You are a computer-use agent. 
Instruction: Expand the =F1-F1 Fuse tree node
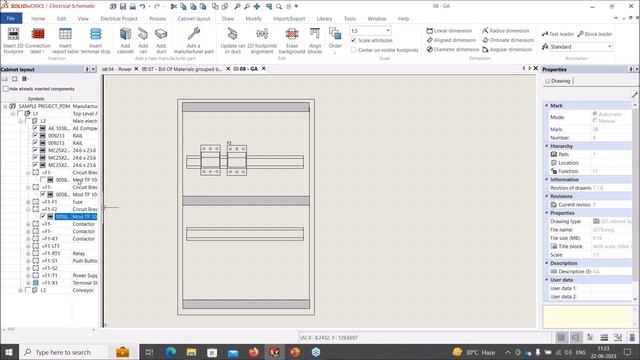(x=28, y=202)
